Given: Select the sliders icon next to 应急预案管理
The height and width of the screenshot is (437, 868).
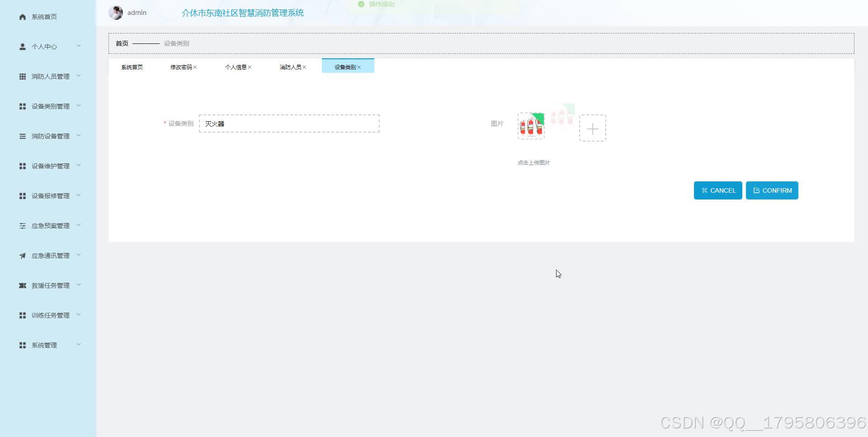Looking at the screenshot, I should click(x=22, y=225).
